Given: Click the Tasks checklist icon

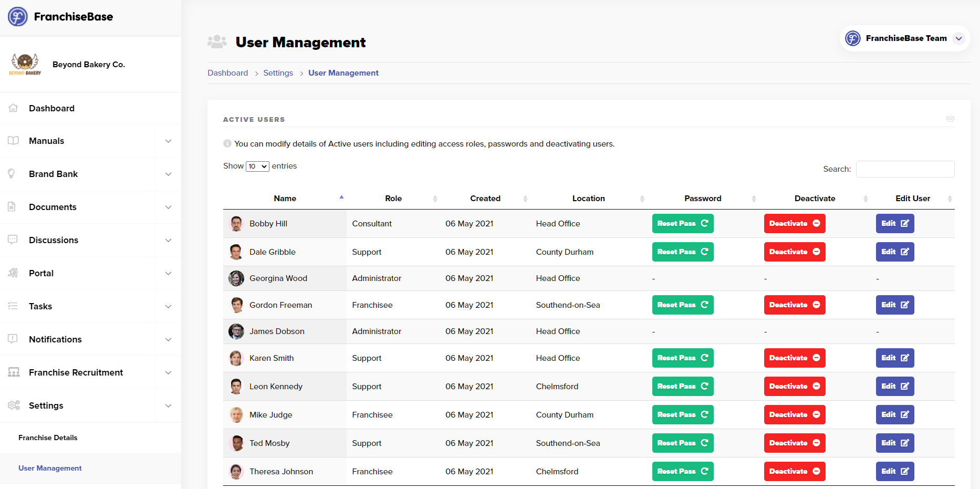Looking at the screenshot, I should click(13, 306).
